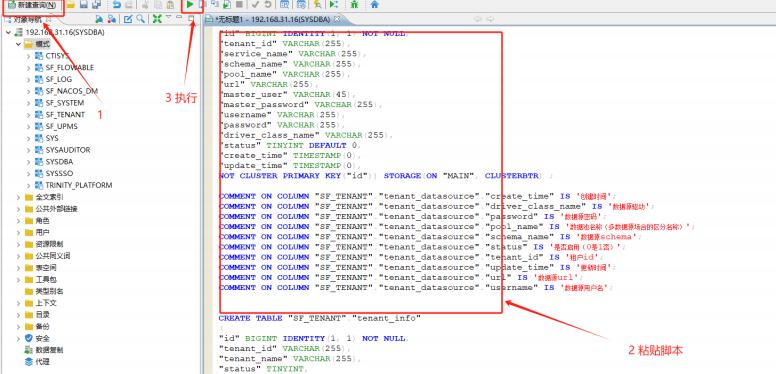
Task: Select the 角色 roles folder
Action: pyautogui.click(x=42, y=221)
